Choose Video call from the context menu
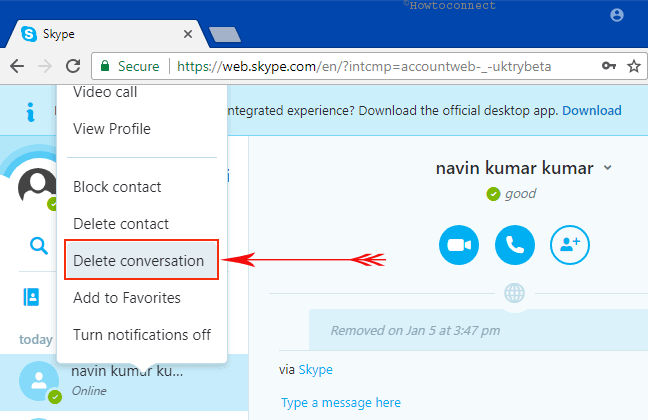 [105, 92]
